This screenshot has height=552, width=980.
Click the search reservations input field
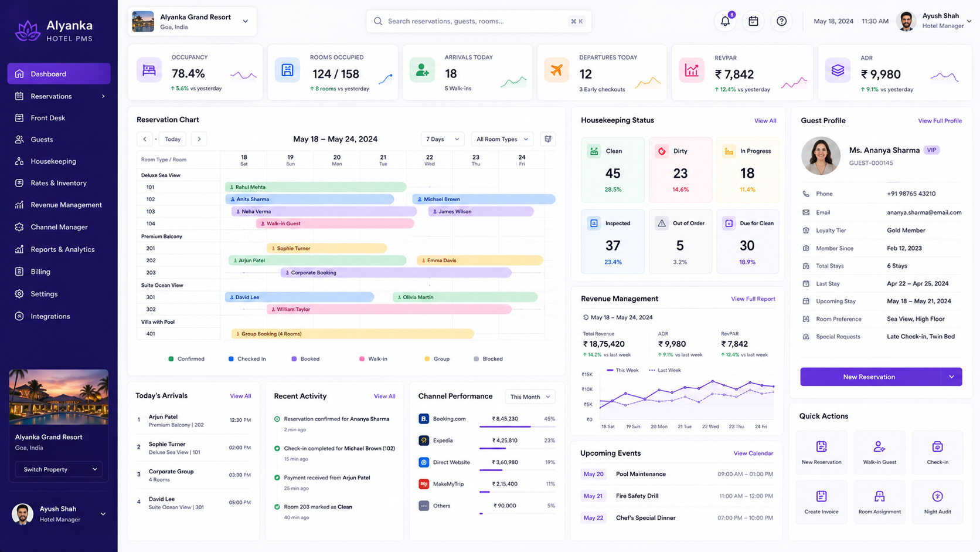479,21
